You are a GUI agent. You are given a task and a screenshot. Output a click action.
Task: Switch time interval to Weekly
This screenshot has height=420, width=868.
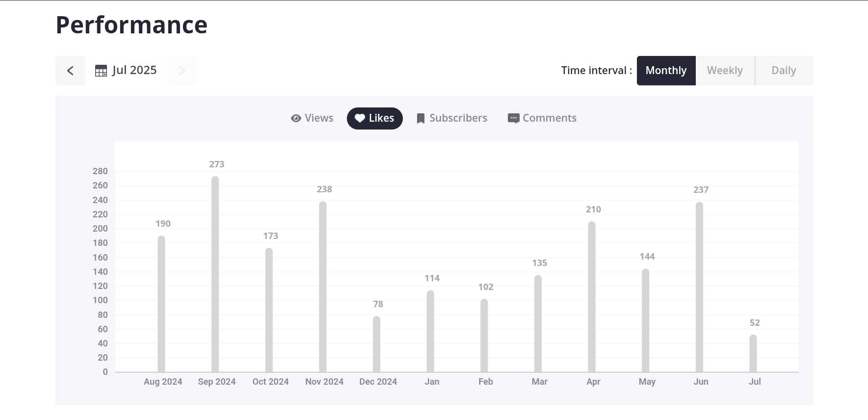tap(725, 71)
